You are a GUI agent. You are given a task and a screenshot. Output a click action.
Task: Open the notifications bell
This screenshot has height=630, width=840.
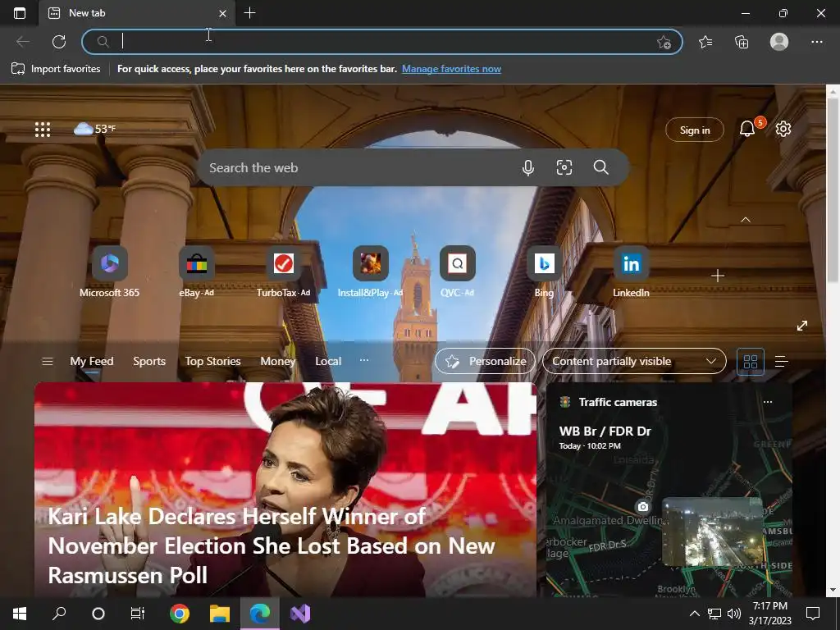coord(747,129)
